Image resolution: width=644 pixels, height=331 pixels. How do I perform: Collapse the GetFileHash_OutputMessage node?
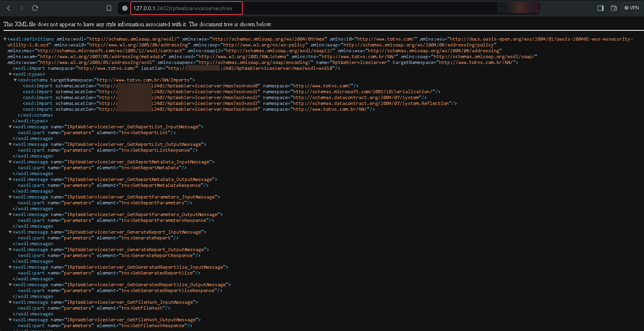(x=10, y=320)
